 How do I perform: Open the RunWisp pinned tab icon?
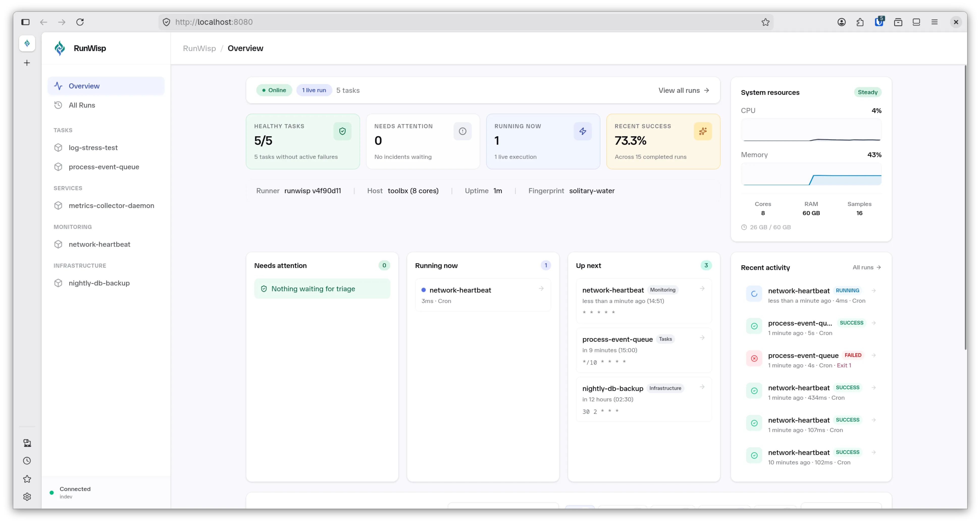point(27,43)
